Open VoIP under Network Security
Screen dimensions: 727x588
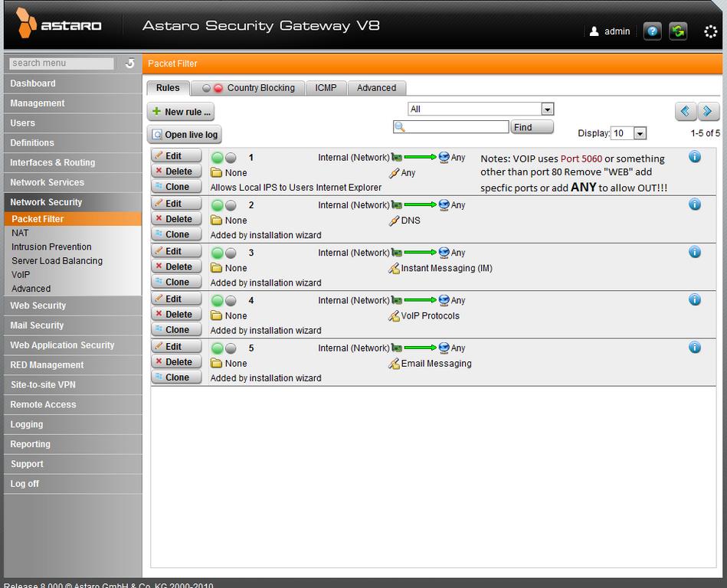pos(21,275)
